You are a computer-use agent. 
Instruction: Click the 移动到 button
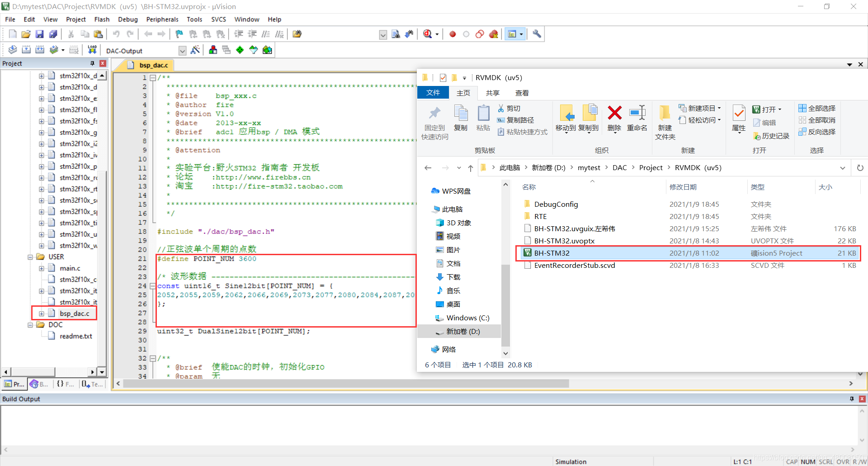click(566, 119)
